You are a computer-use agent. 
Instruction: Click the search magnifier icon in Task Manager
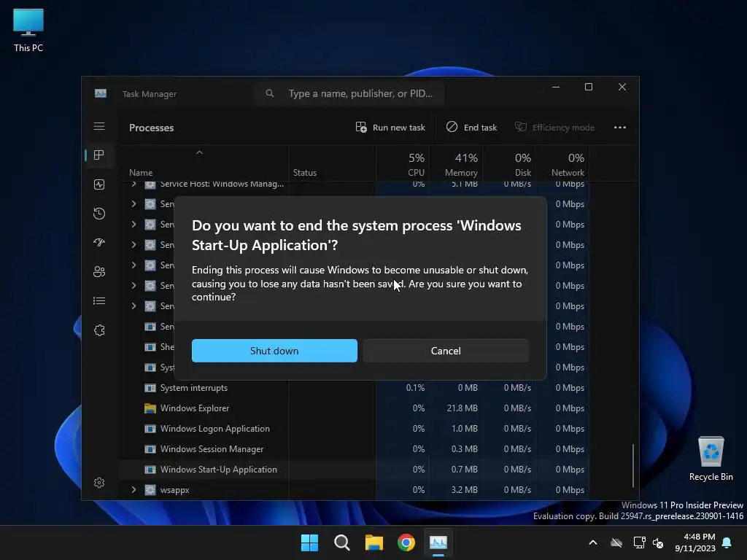tap(270, 93)
